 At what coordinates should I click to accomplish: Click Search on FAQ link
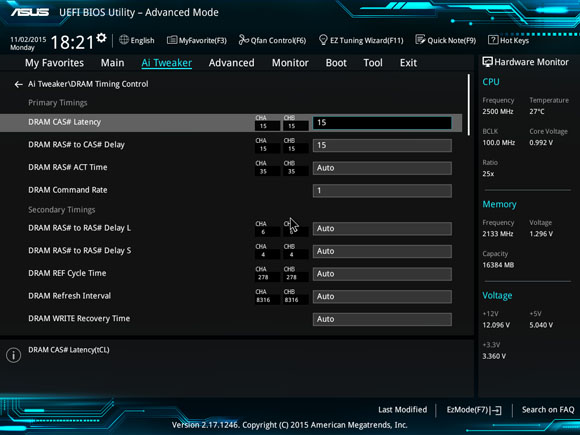point(548,410)
